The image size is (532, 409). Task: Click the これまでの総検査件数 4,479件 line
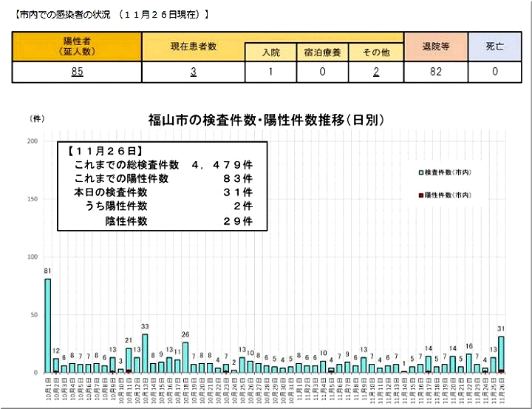[x=163, y=164]
